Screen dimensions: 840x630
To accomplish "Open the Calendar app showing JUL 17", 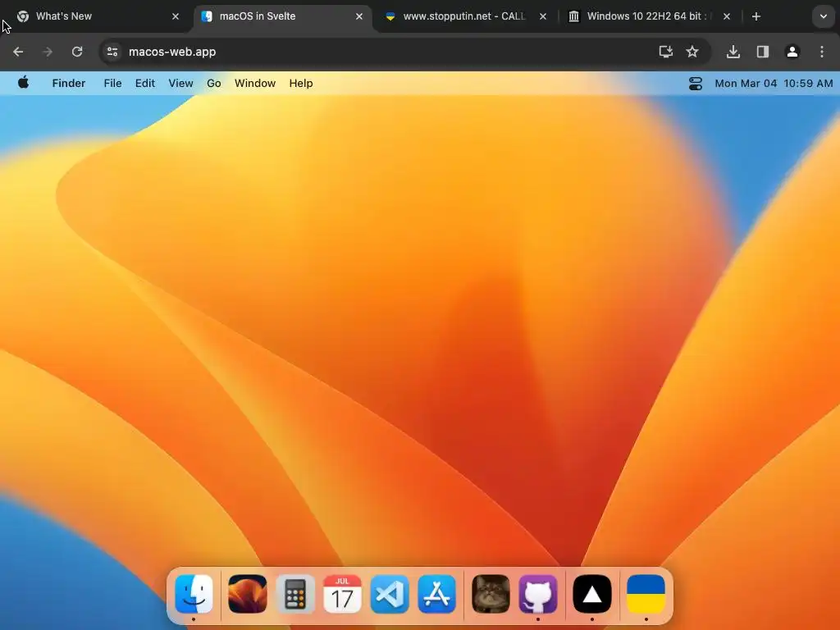I will 342,594.
